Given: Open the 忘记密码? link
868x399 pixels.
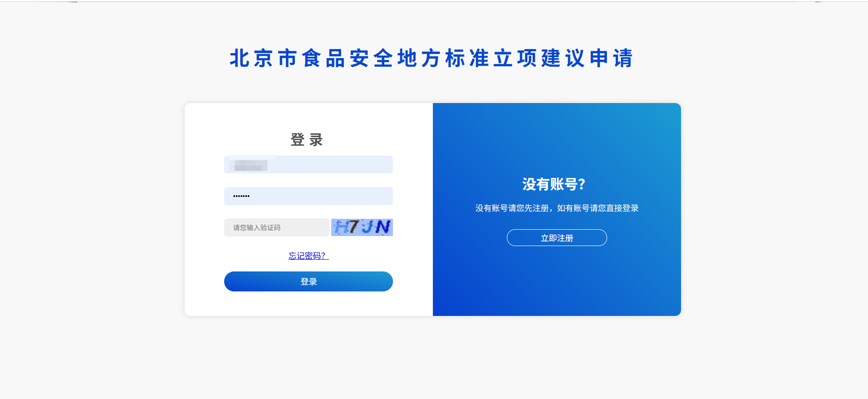Looking at the screenshot, I should [309, 256].
